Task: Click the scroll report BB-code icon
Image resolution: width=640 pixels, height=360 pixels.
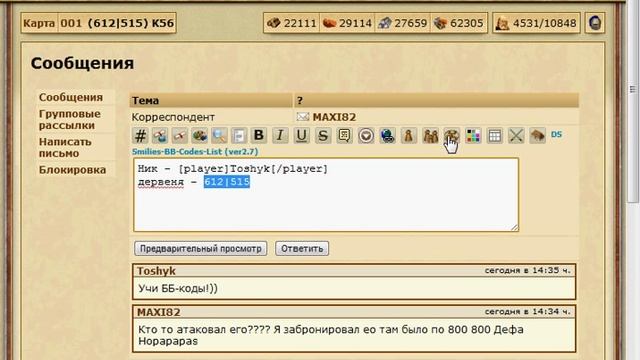Action: pyautogui.click(x=180, y=136)
